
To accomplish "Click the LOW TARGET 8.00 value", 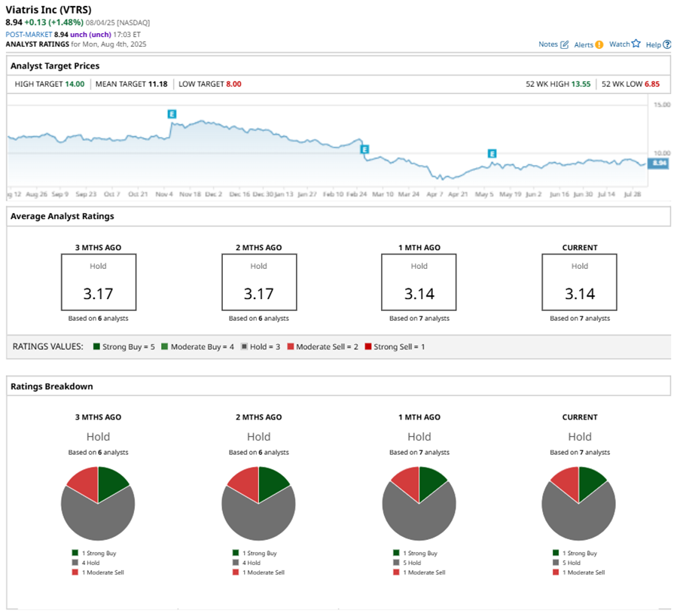I will 233,84.
